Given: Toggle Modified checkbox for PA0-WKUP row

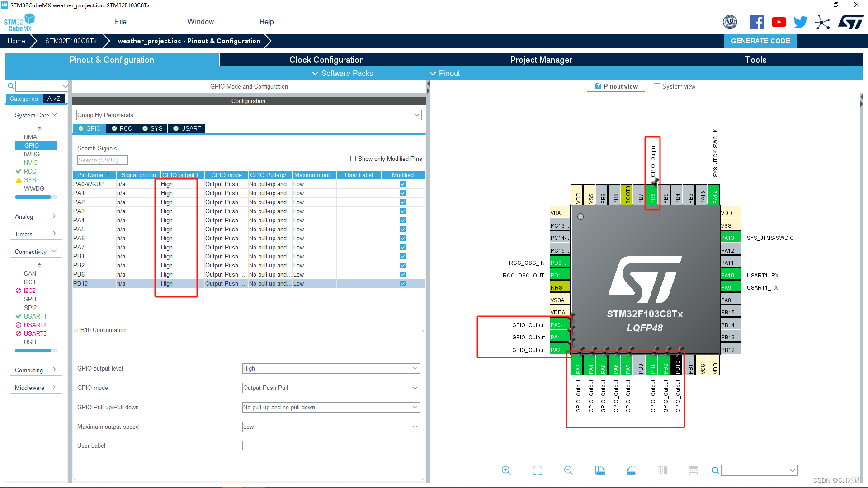Looking at the screenshot, I should click(403, 184).
